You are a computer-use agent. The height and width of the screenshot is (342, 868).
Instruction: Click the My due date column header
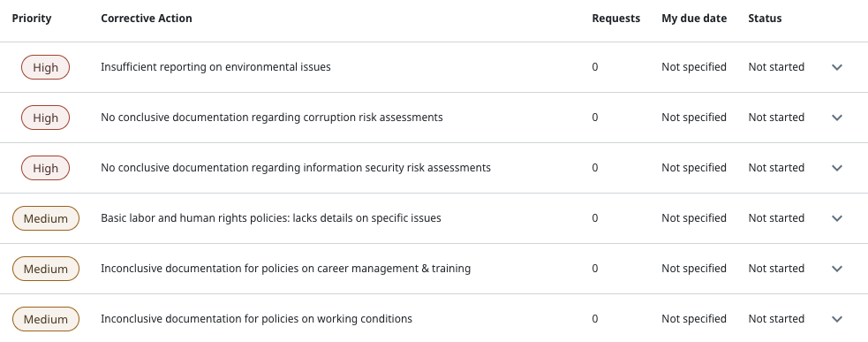tap(694, 19)
